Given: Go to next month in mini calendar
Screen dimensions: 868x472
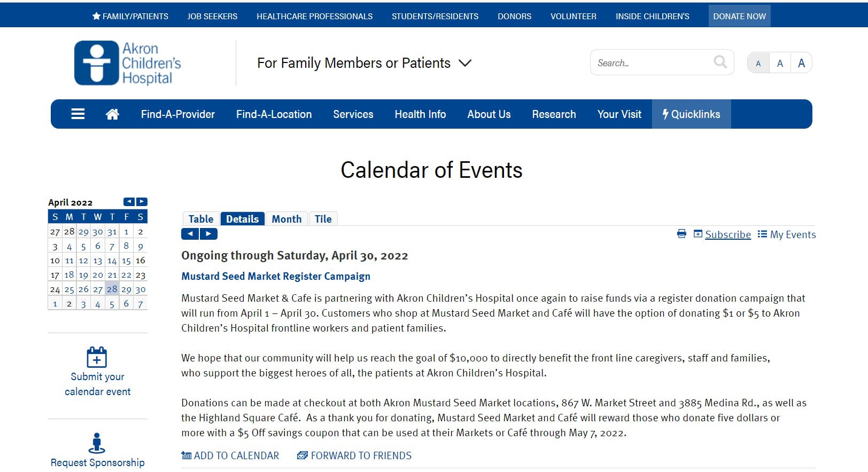Looking at the screenshot, I should tap(142, 202).
